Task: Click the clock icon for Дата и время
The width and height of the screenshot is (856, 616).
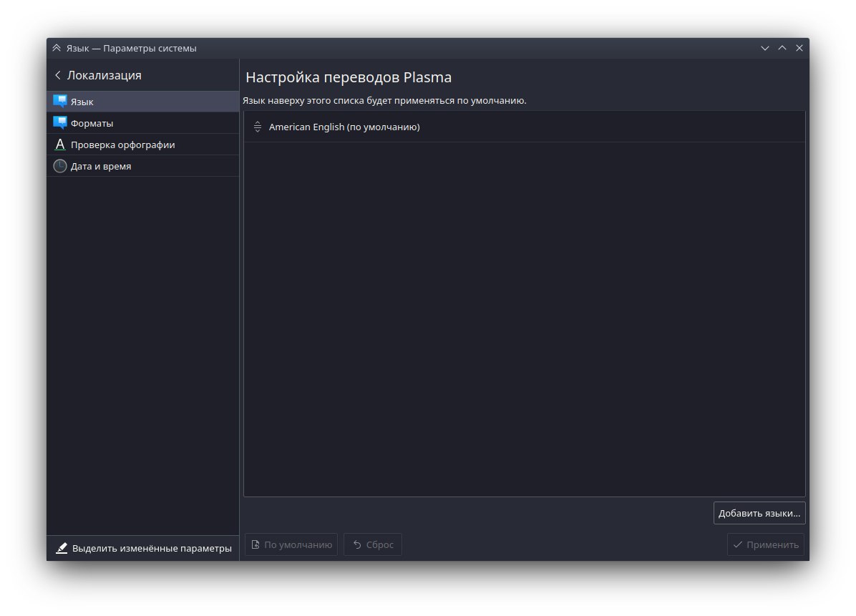Action: [x=60, y=166]
